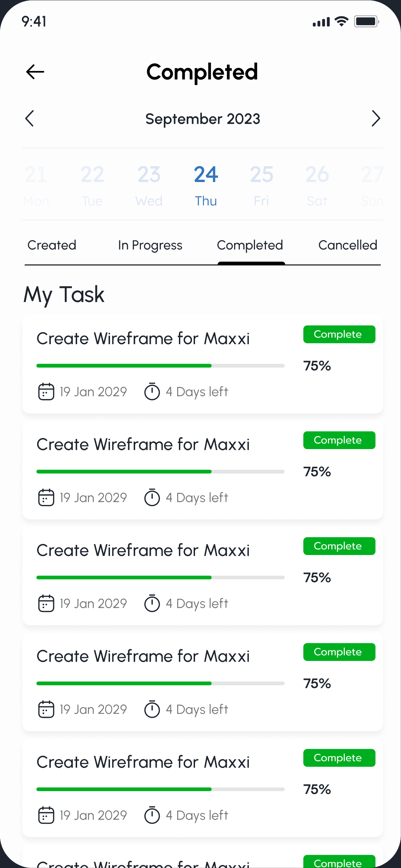Switch to the Created tab
This screenshot has width=401, height=868.
click(x=52, y=245)
